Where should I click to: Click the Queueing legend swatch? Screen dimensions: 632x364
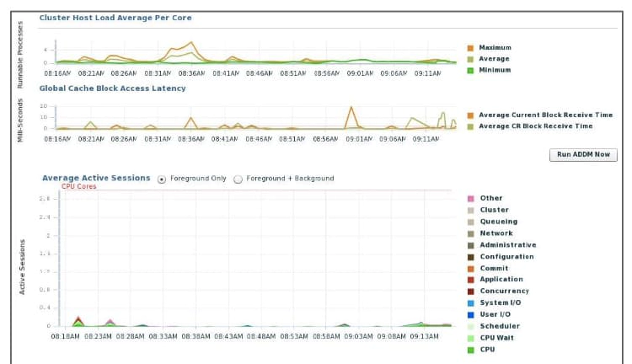[x=470, y=222]
